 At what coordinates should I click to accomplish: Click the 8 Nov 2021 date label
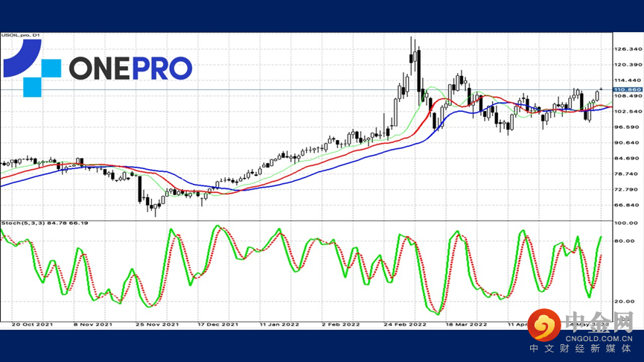tap(93, 324)
